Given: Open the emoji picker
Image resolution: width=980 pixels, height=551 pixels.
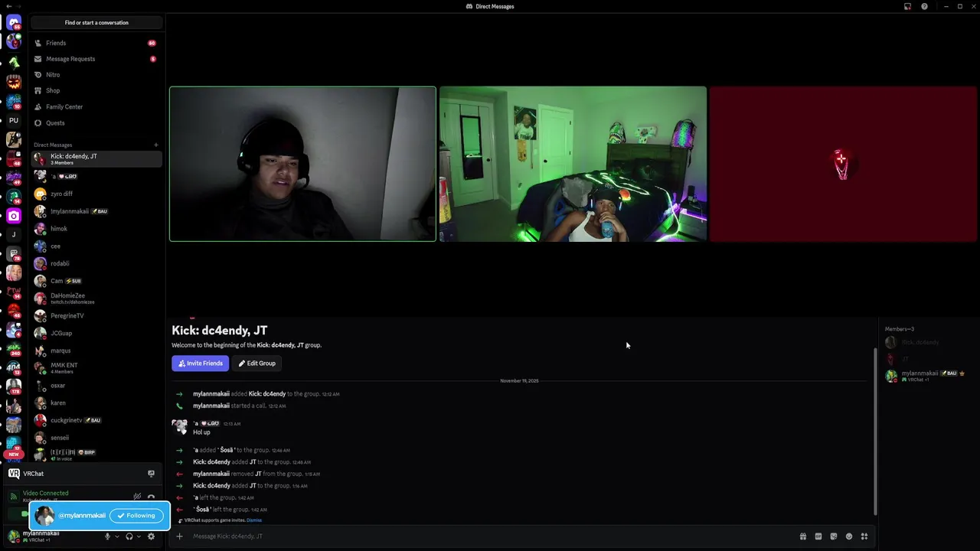Looking at the screenshot, I should coord(848,536).
